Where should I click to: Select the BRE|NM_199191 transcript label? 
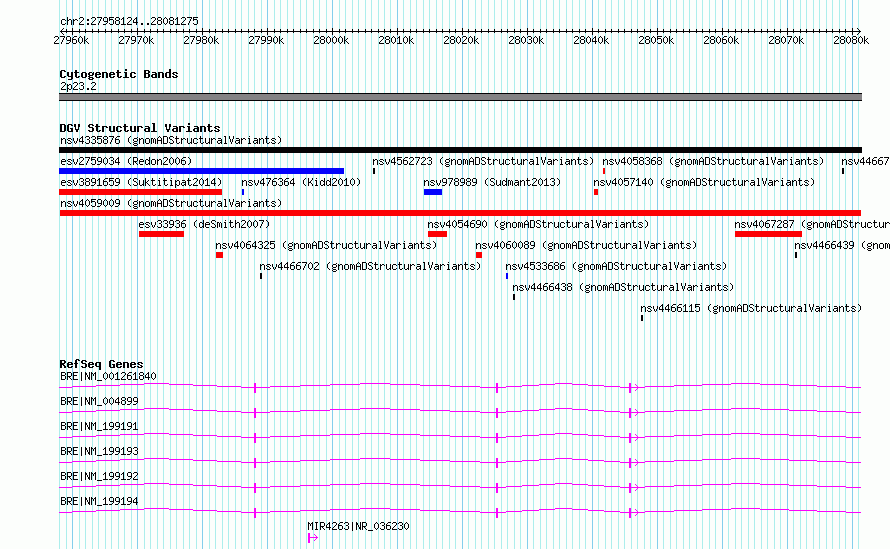pyautogui.click(x=99, y=426)
